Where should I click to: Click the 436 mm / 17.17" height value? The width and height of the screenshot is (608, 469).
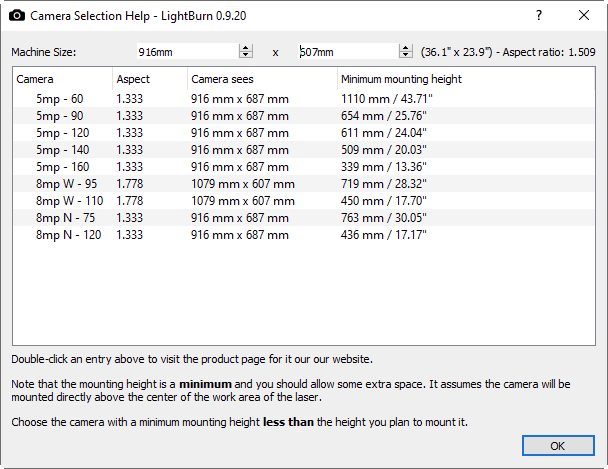[x=383, y=235]
